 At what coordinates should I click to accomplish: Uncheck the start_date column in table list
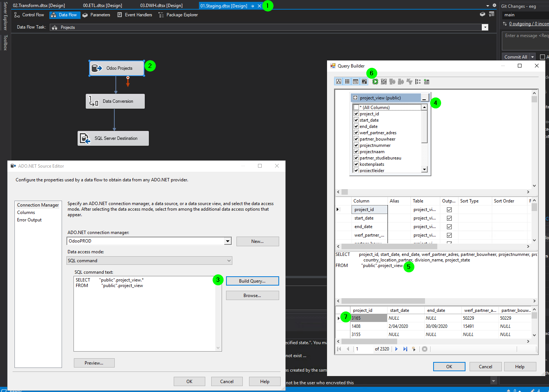(356, 120)
